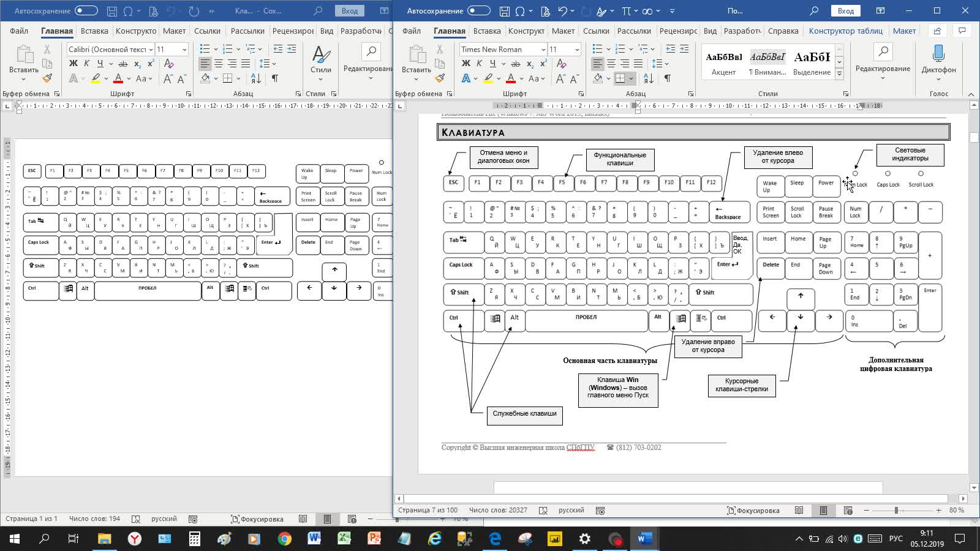
Task: Justify text in right Word window
Action: pyautogui.click(x=638, y=63)
